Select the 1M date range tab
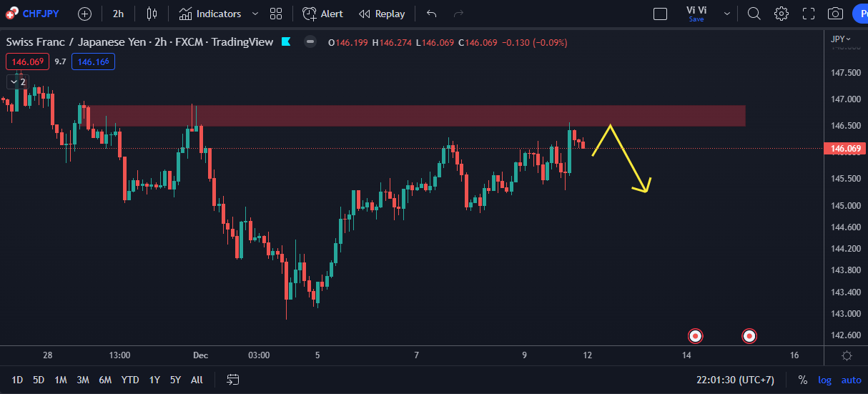The height and width of the screenshot is (394, 868). click(60, 380)
